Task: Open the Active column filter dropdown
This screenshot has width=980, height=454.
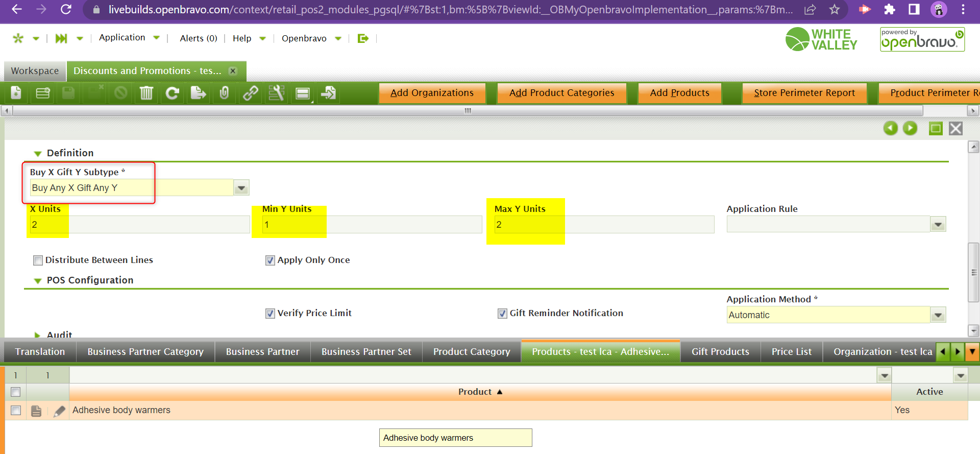Action: pyautogui.click(x=961, y=376)
